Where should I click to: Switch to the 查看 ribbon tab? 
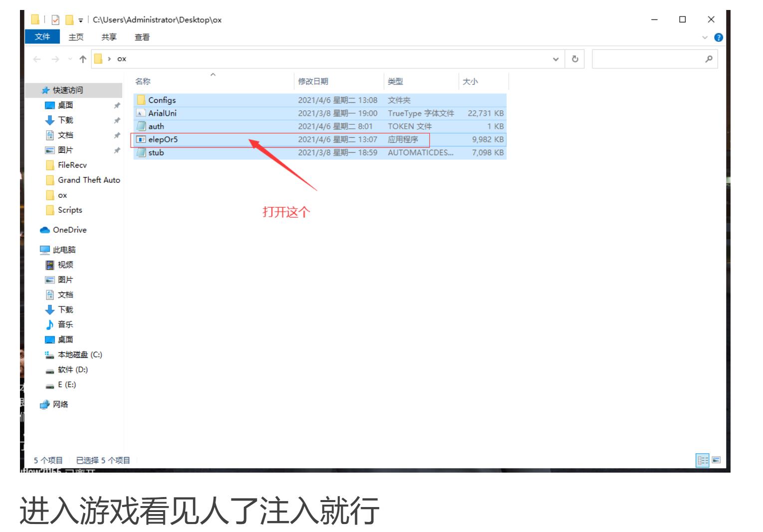click(142, 37)
